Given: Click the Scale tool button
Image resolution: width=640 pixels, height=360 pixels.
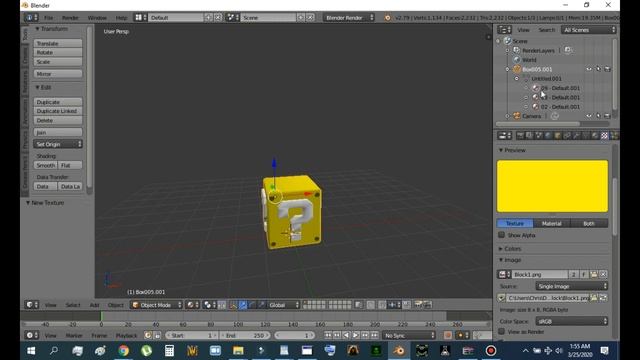Looking at the screenshot, I should (58, 62).
